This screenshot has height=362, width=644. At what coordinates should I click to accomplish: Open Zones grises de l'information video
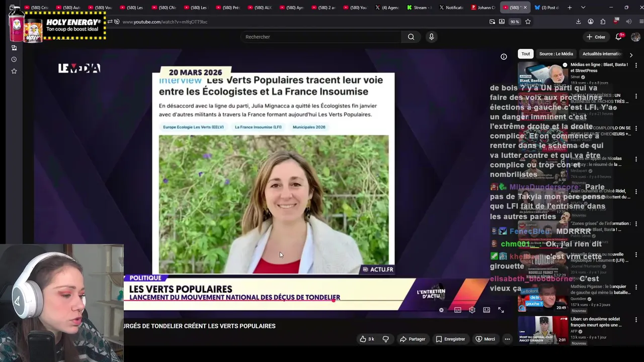[601, 226]
